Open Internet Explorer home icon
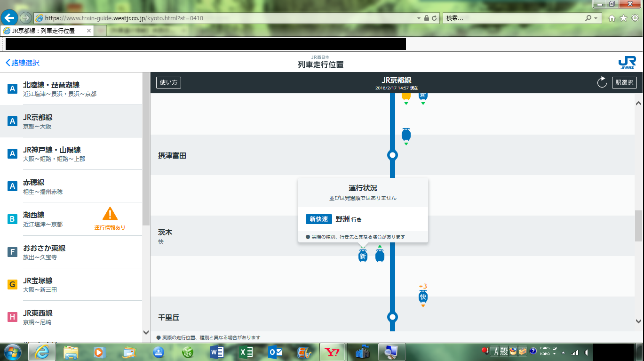Viewport: 644px width, 361px height. coord(612,18)
